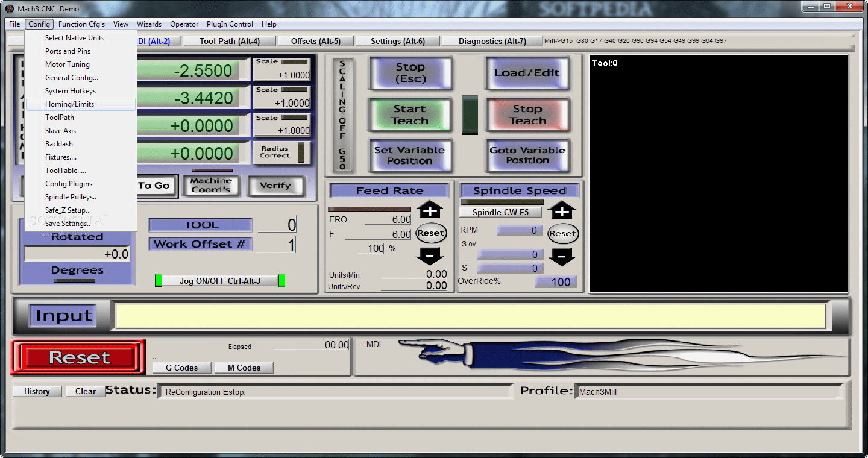This screenshot has height=458, width=868.
Task: Increase feed rate with the plus arrow
Action: click(x=430, y=210)
